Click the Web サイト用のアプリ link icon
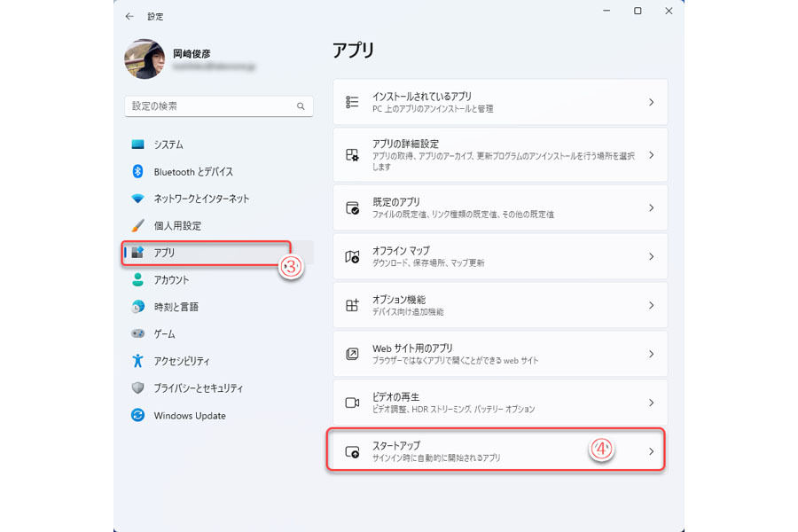 tap(352, 354)
